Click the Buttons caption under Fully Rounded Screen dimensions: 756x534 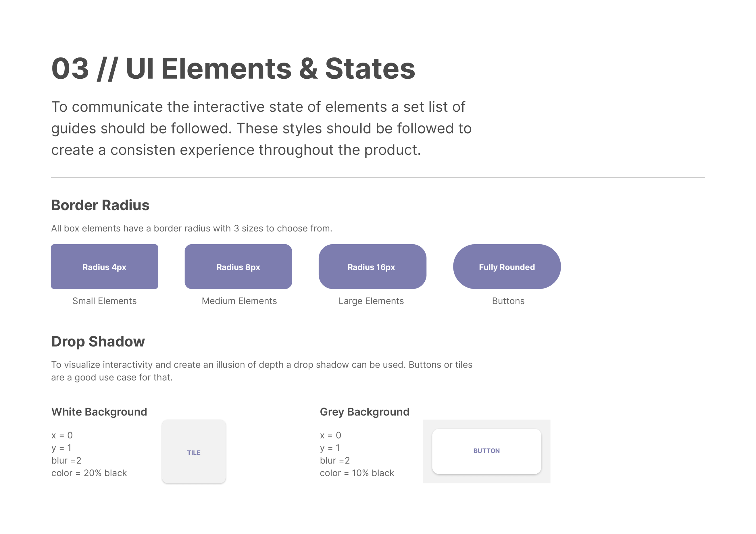point(508,301)
